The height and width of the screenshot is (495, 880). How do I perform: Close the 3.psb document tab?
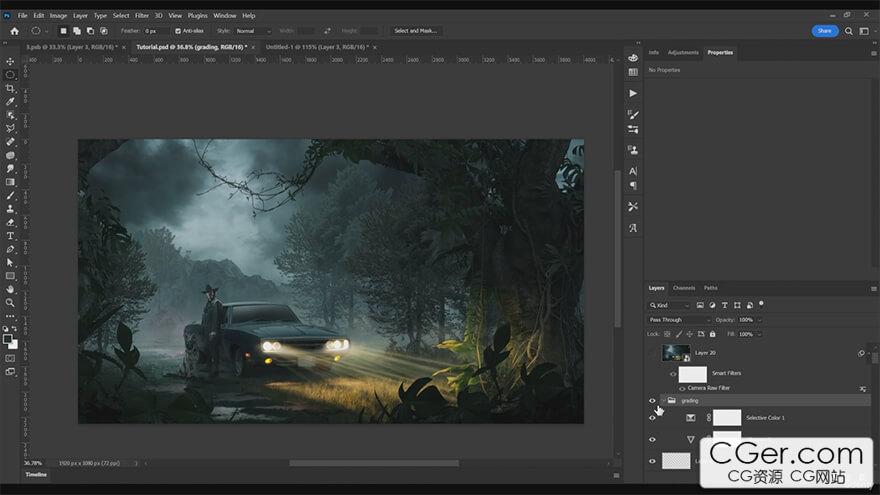point(124,48)
